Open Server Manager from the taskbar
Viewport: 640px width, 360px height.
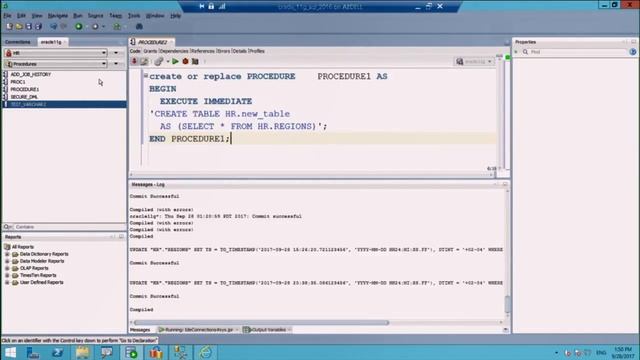(33, 352)
